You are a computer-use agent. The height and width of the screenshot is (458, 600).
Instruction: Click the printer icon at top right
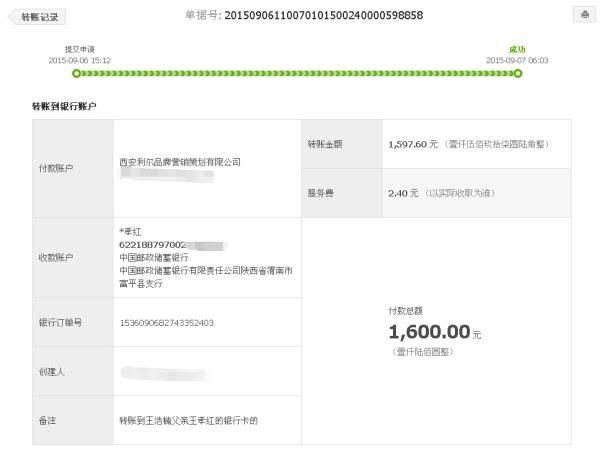click(584, 15)
